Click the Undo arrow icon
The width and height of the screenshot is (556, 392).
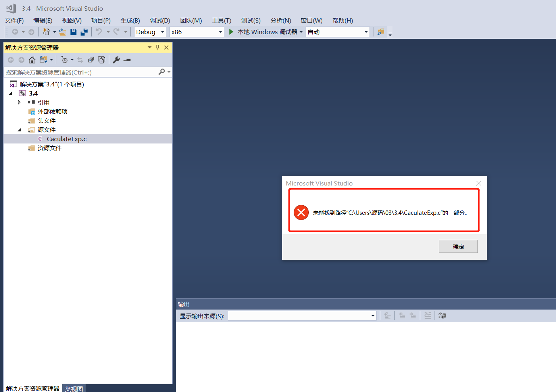click(x=99, y=32)
